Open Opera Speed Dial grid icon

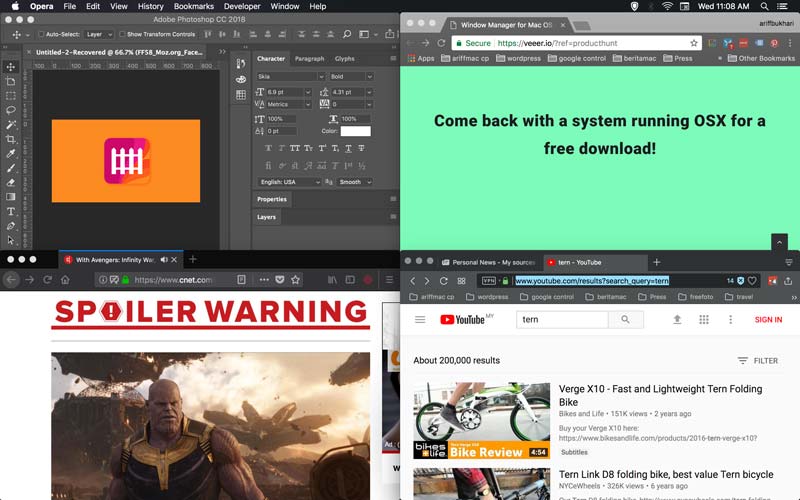[x=461, y=281]
